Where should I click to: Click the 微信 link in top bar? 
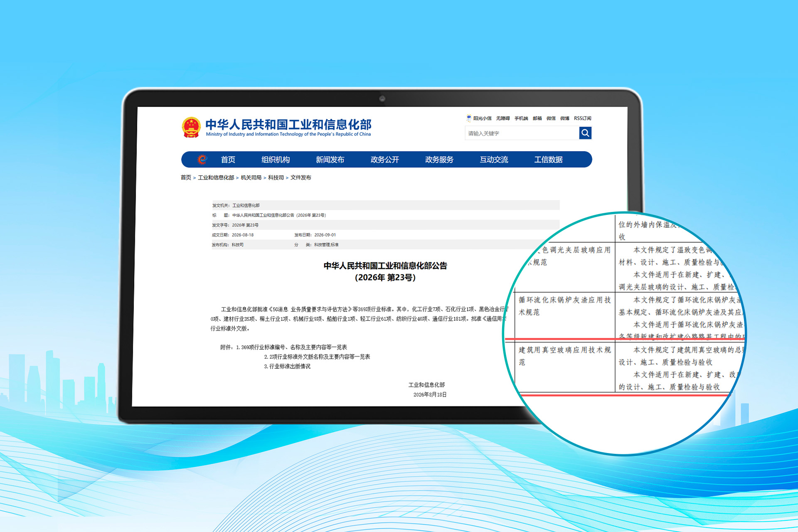point(551,118)
